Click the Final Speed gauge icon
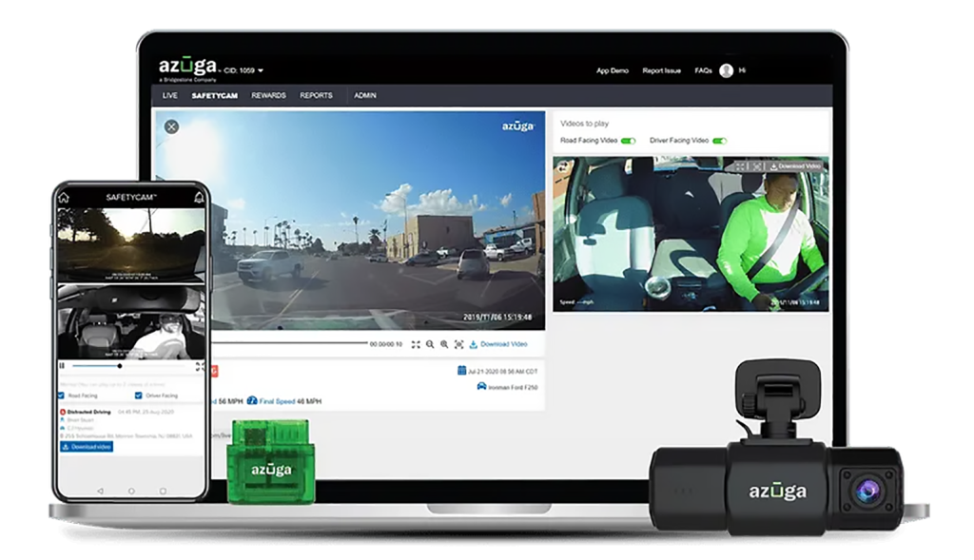The image size is (974, 560). [x=252, y=401]
